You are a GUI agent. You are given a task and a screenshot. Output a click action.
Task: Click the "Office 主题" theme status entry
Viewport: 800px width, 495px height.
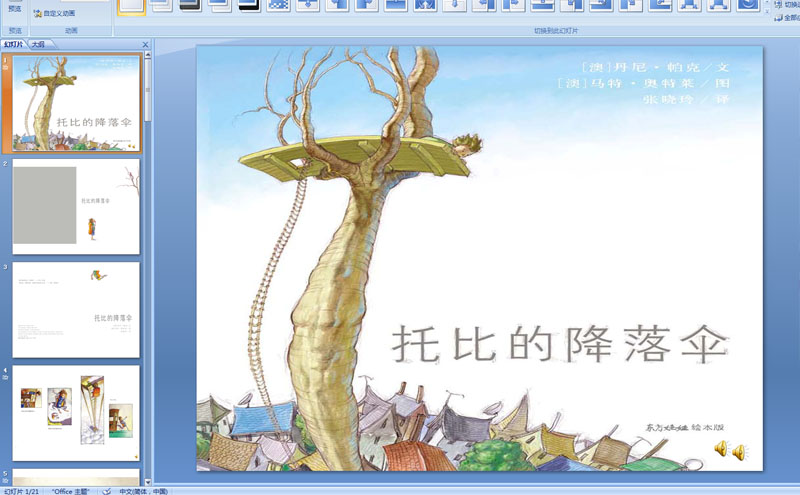(70, 491)
